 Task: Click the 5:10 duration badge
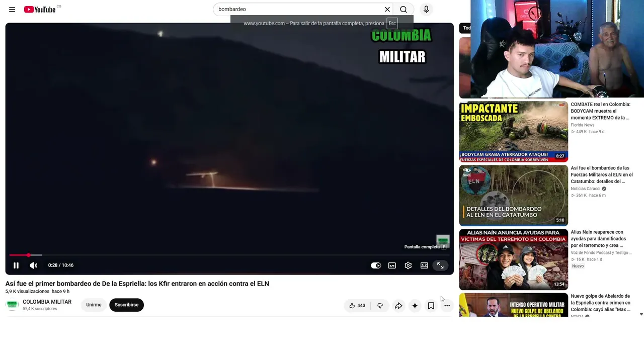click(x=560, y=220)
